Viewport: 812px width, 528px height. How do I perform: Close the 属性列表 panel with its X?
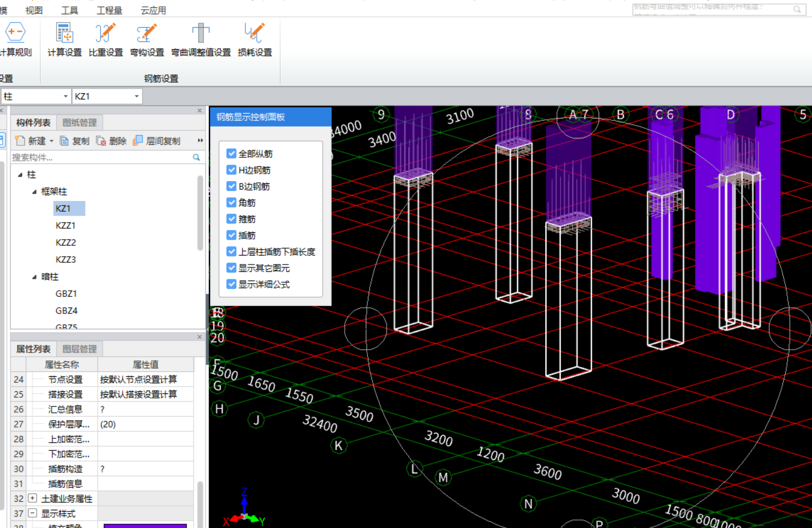click(199, 337)
